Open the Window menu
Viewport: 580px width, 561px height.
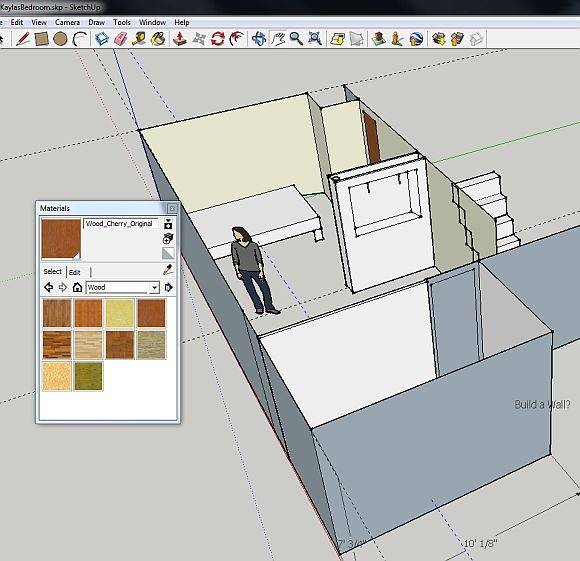click(152, 22)
